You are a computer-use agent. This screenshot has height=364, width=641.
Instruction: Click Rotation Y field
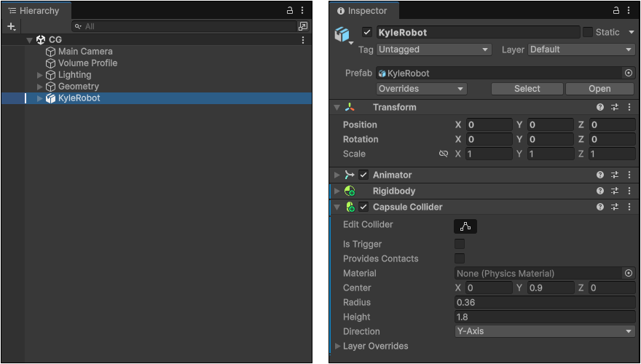click(550, 140)
